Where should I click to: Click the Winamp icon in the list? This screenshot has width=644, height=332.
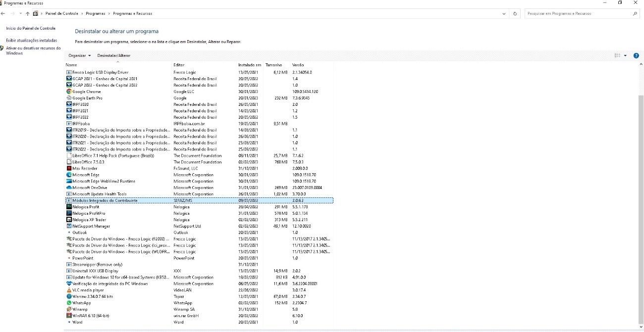[69, 309]
